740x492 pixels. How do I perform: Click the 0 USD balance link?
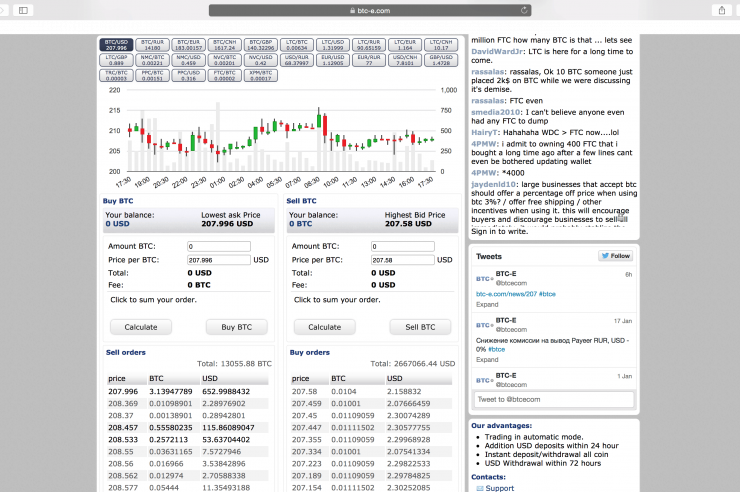[118, 224]
